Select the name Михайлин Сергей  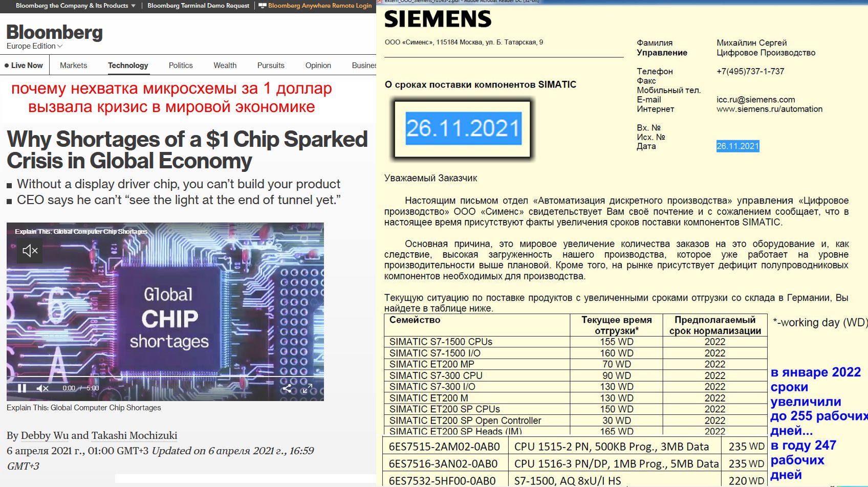coord(751,43)
